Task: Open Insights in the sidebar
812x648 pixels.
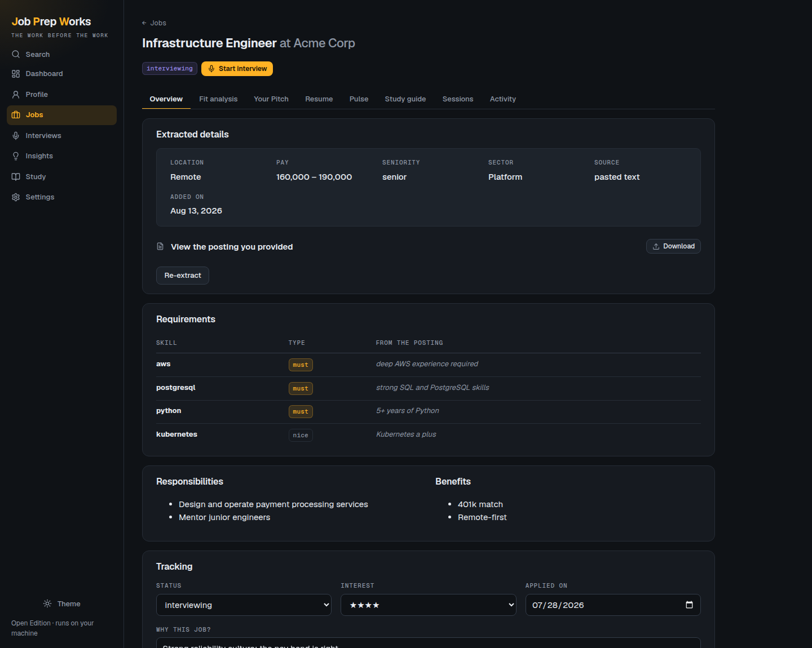Action: pyautogui.click(x=61, y=156)
